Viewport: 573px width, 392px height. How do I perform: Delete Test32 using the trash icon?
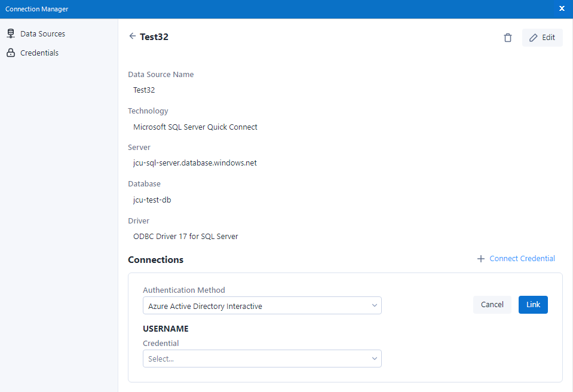(508, 38)
